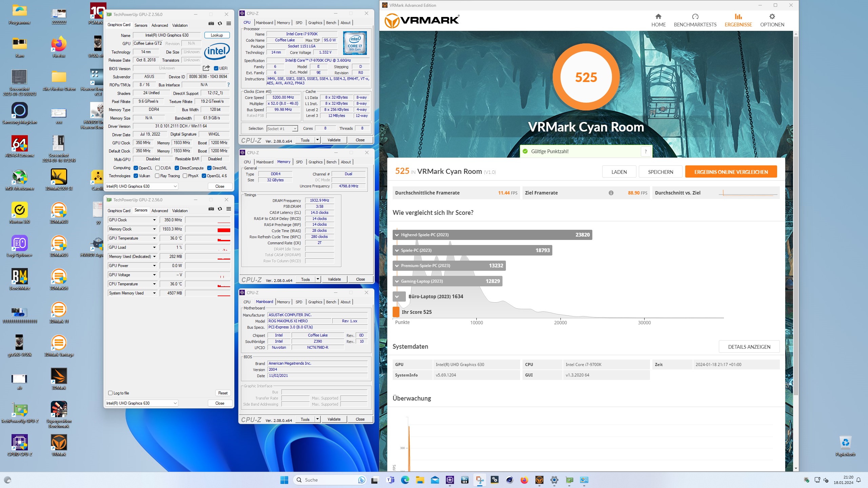
Task: Open the Graphics tab in CPU-Z Mainboard window
Action: (315, 302)
